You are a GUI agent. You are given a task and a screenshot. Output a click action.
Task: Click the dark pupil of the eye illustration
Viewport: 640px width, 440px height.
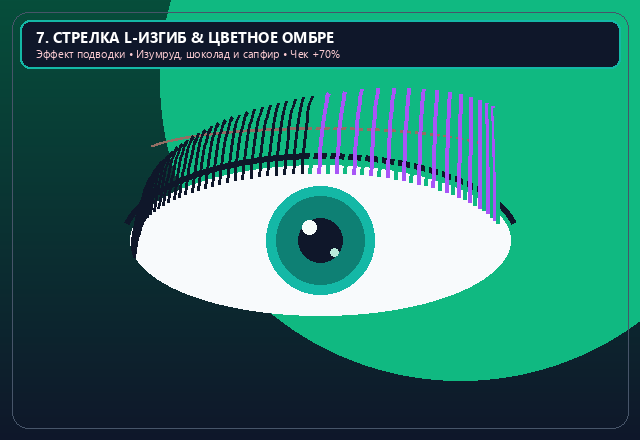(x=320, y=240)
